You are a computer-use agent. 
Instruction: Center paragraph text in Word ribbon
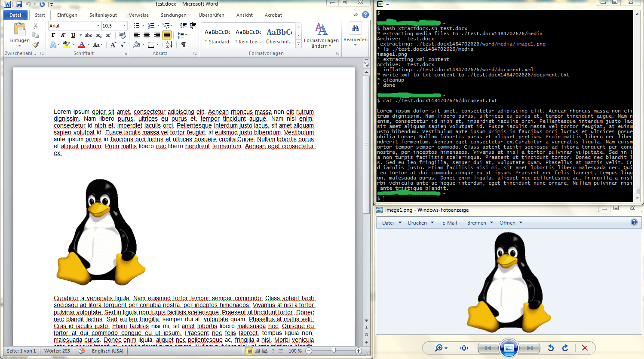(x=147, y=35)
